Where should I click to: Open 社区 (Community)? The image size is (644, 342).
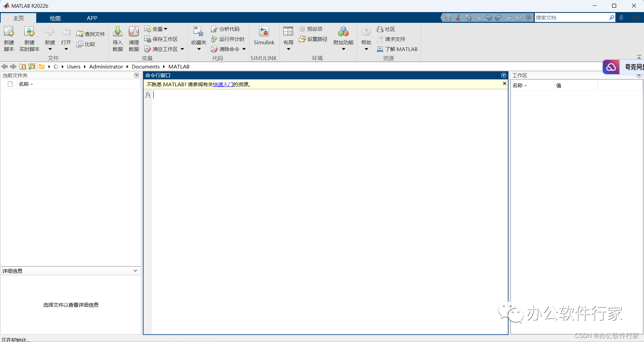coord(386,29)
